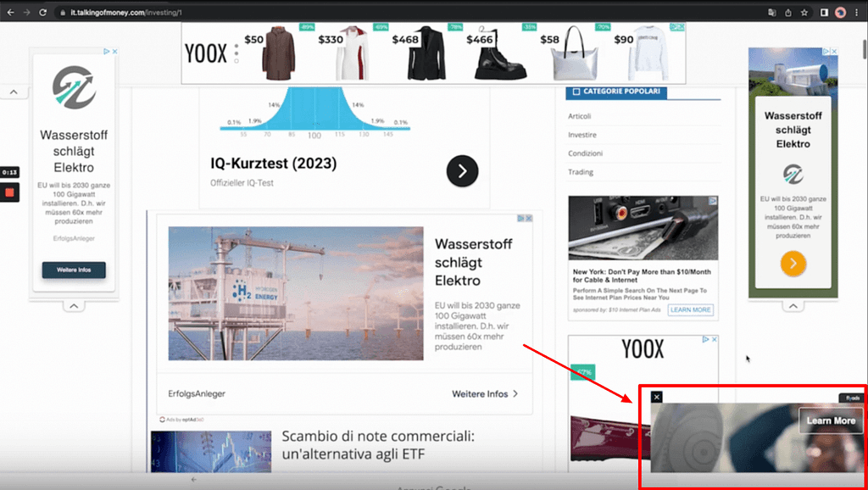The height and width of the screenshot is (490, 868).
Task: Bookmark this page with the star icon
Action: 804,13
